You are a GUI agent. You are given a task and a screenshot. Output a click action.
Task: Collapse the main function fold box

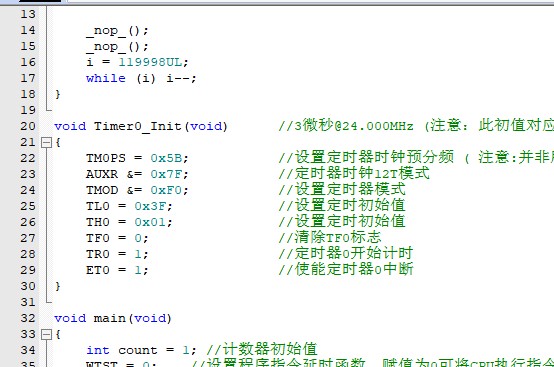coord(46,334)
